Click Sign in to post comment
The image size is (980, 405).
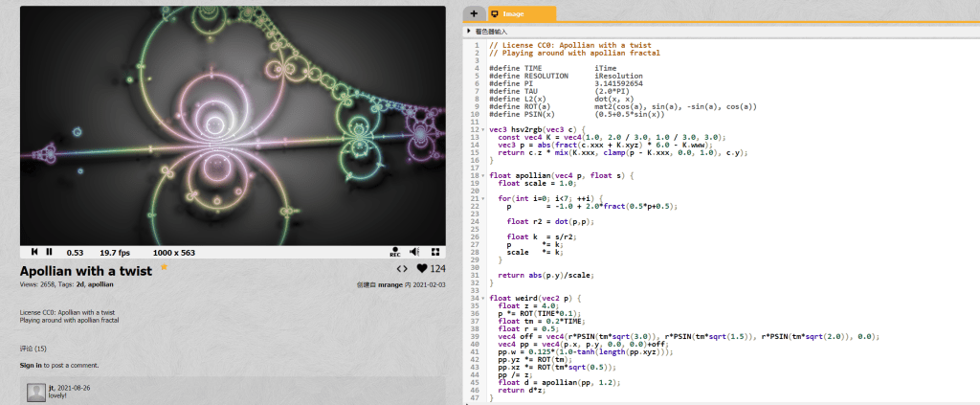click(31, 365)
